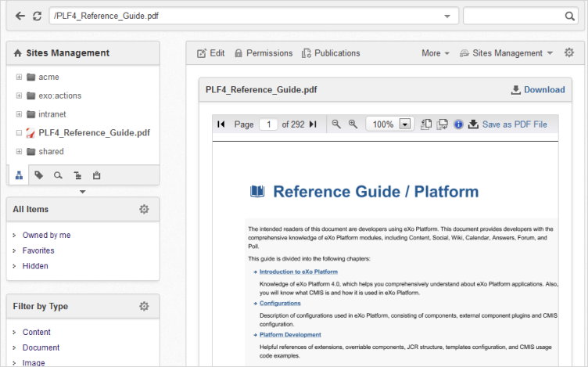The height and width of the screenshot is (367, 588).
Task: Open the Sites Management drive dropdown
Action: point(507,53)
